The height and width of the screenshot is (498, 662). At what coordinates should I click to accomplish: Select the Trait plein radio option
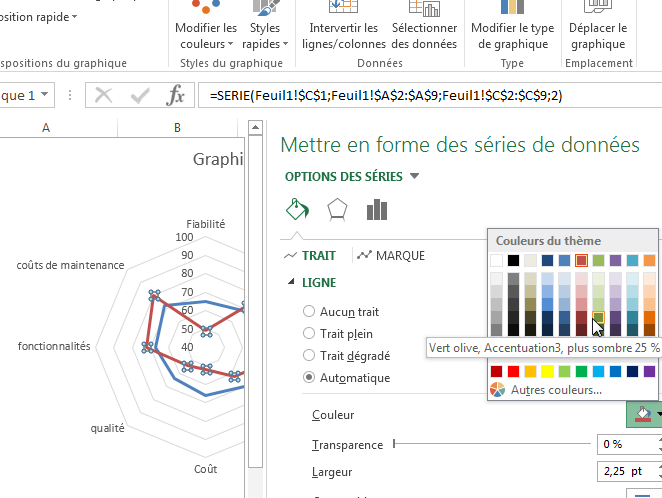click(309, 334)
